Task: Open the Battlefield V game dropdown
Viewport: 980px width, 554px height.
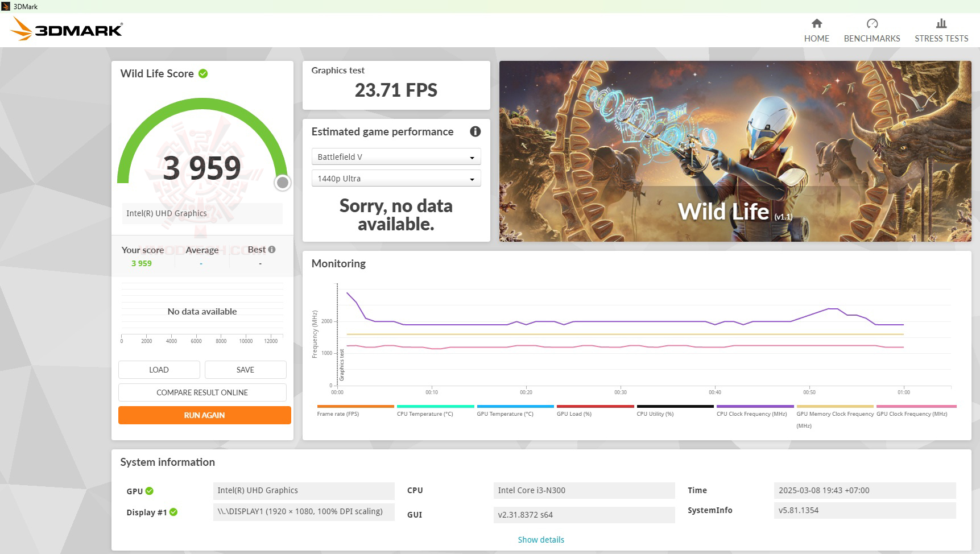Action: (396, 156)
